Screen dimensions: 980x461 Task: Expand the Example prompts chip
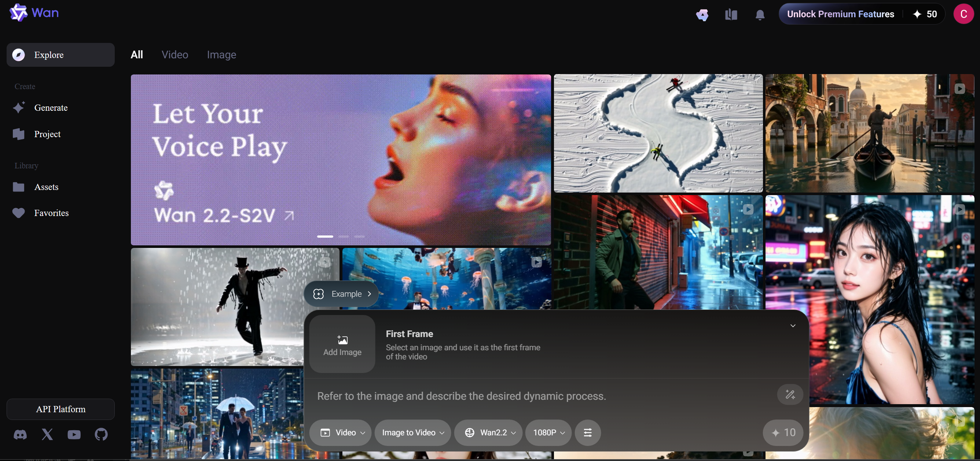(x=341, y=294)
